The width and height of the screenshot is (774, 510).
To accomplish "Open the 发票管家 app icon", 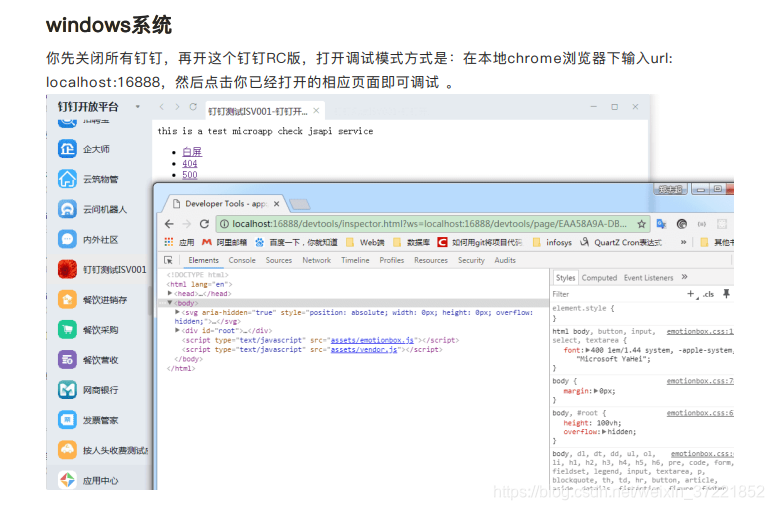I will 67,420.
